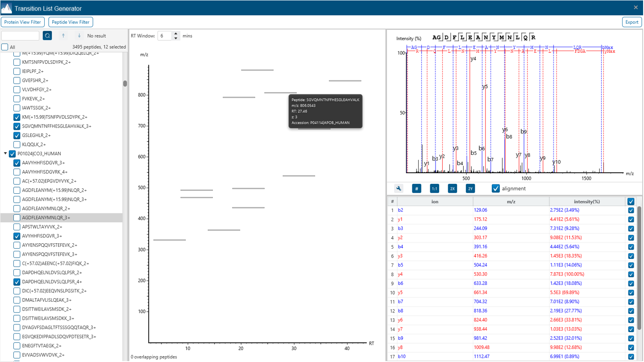Toggle the # ion numbering button

(x=416, y=188)
